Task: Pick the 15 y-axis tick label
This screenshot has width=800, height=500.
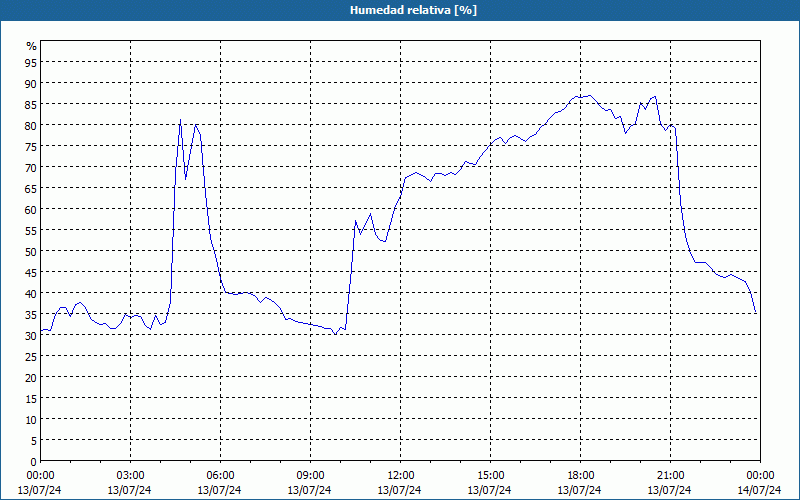Action: coord(31,398)
